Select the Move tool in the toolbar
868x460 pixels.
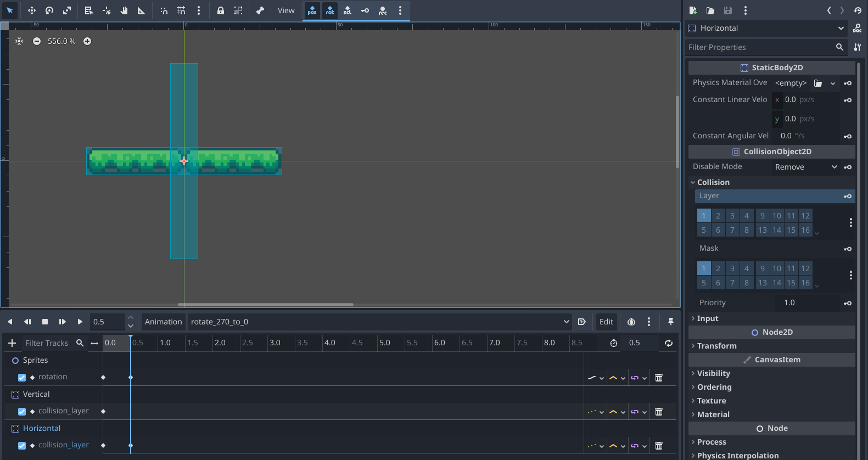coord(32,10)
